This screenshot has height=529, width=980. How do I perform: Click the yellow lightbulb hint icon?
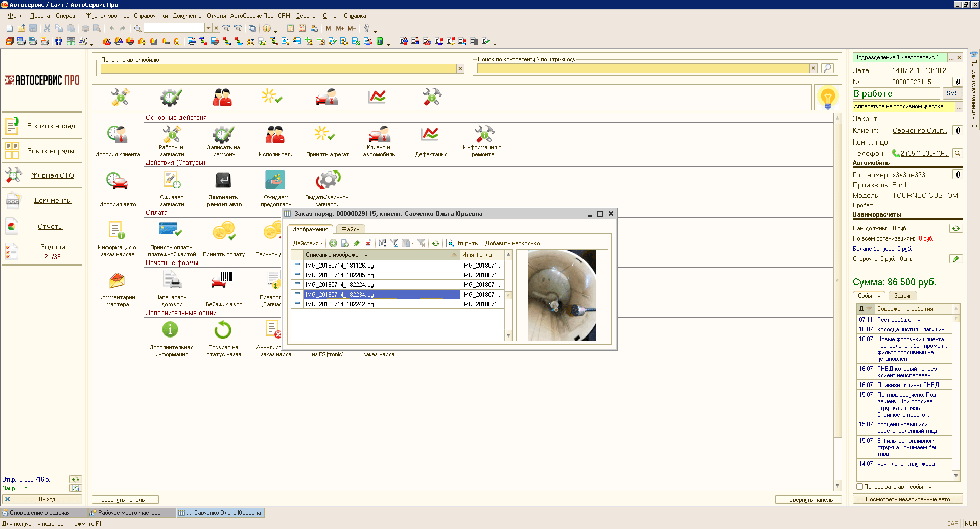tap(827, 97)
